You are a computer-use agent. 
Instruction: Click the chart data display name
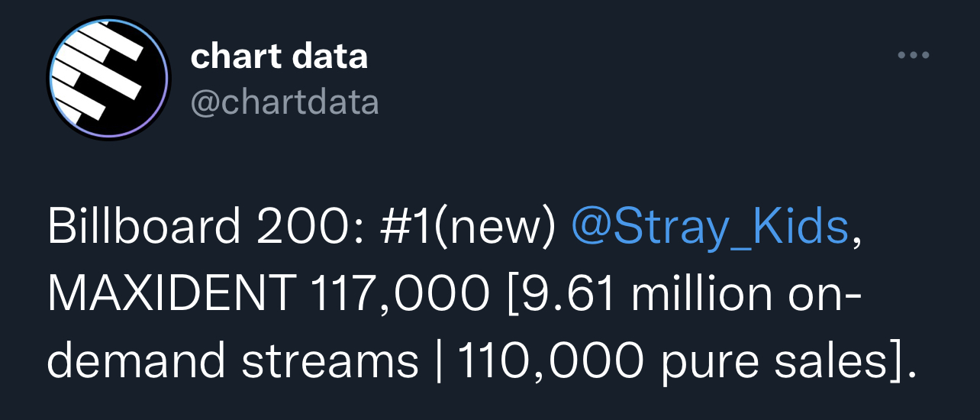tap(279, 56)
